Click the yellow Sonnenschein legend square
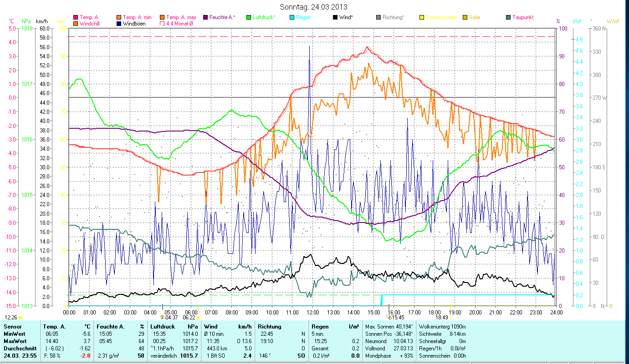 422,17
